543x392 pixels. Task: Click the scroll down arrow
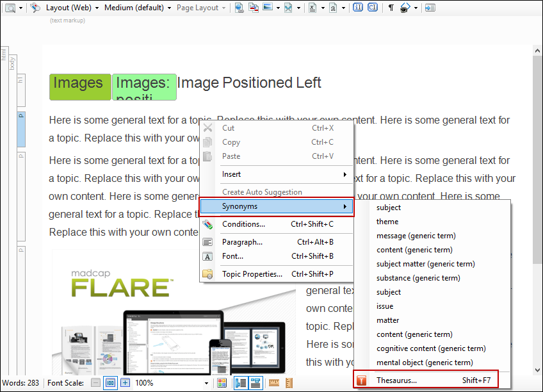pos(537,370)
